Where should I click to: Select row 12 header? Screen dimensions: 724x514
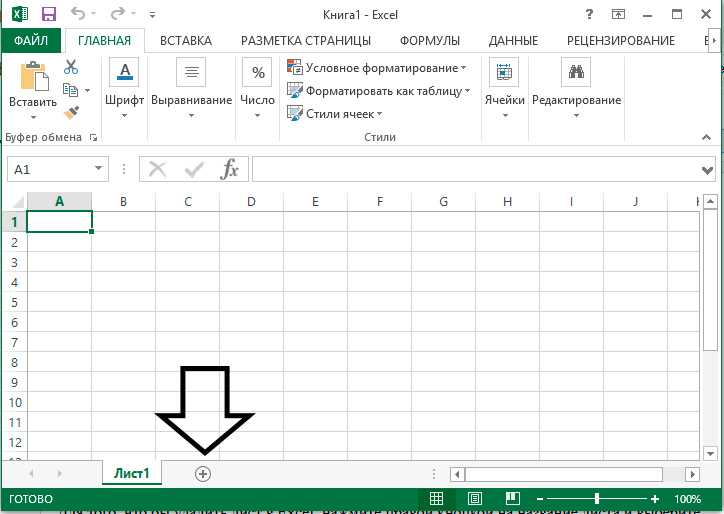(14, 442)
